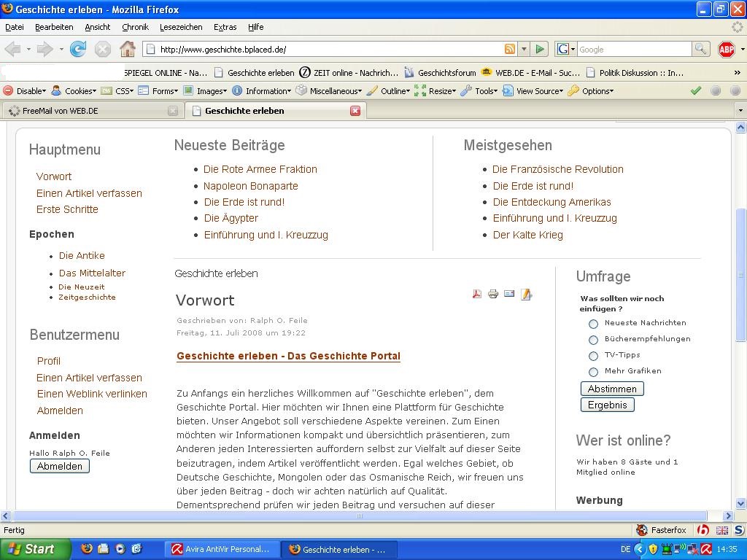The width and height of the screenshot is (747, 560).
Task: Click the green validation checkmark icon
Action: [x=695, y=90]
